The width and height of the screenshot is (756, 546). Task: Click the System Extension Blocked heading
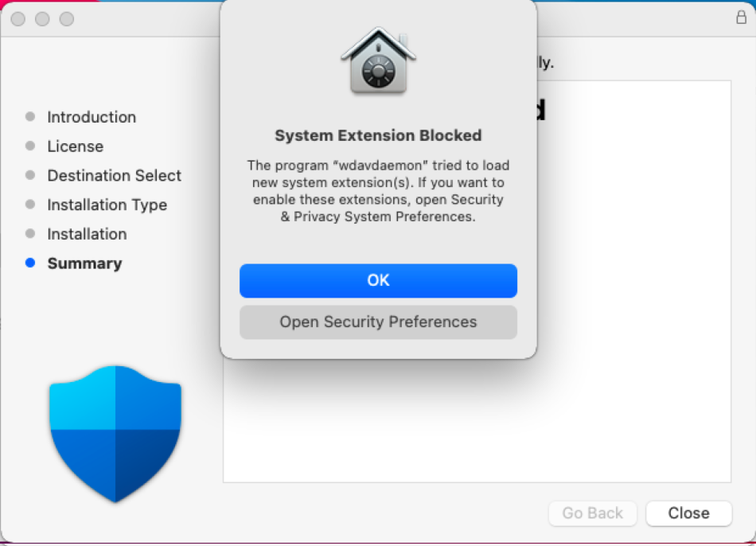pyautogui.click(x=378, y=135)
